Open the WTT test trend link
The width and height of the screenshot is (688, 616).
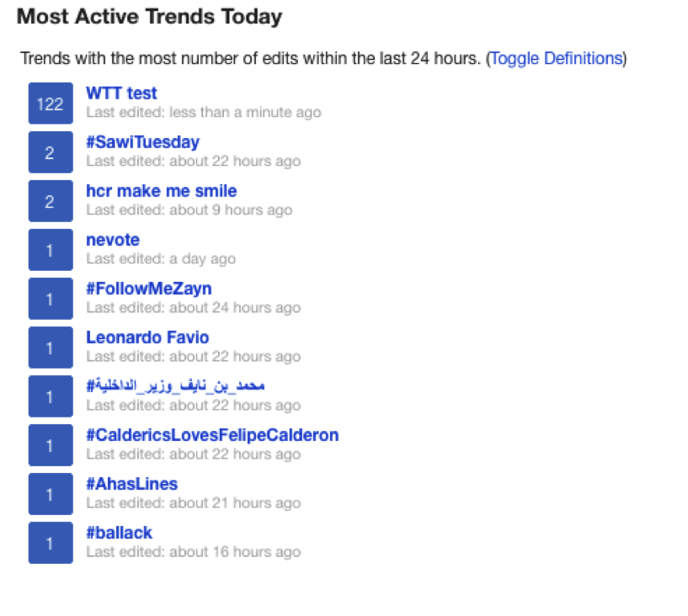tap(121, 93)
